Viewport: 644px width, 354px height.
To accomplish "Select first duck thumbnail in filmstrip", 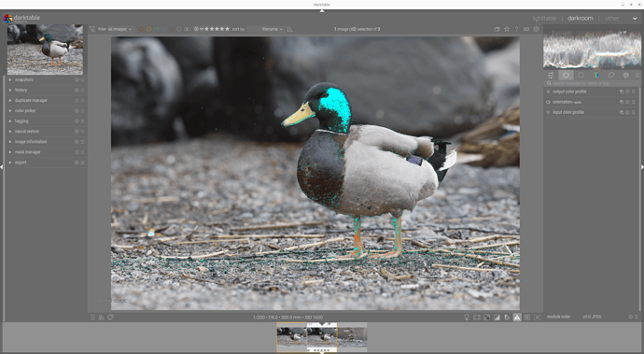I will 291,337.
